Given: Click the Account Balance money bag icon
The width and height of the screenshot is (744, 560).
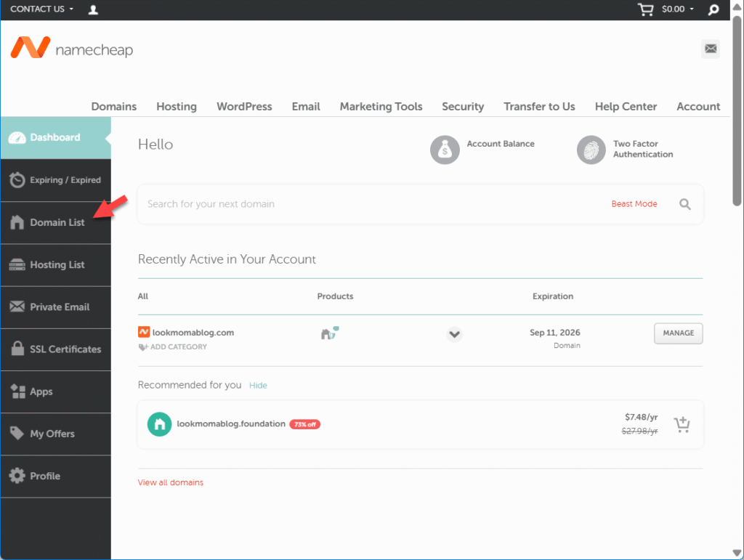Looking at the screenshot, I should [444, 150].
